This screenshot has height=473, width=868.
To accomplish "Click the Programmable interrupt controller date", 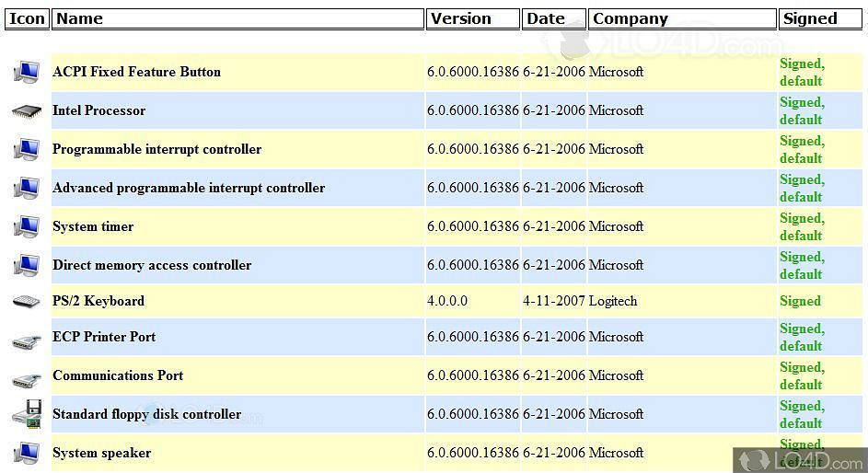I will [x=553, y=149].
